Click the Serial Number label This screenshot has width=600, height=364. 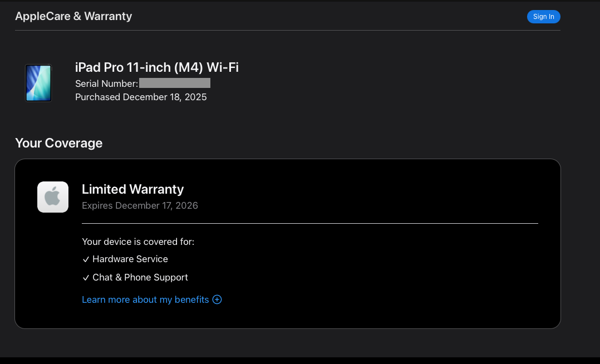click(106, 83)
